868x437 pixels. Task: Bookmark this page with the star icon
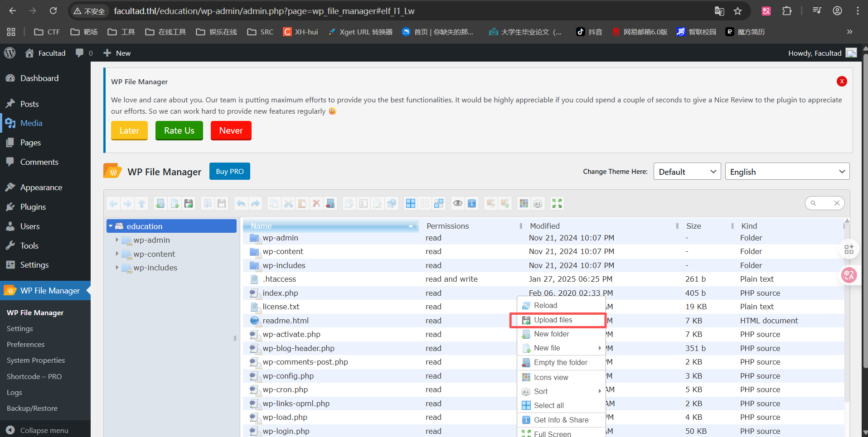click(x=738, y=11)
